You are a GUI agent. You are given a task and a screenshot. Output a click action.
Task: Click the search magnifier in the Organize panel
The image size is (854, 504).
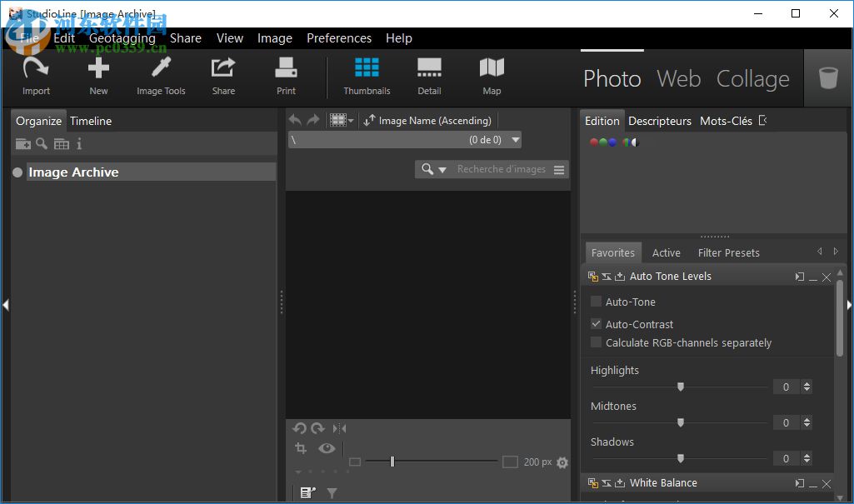pos(42,143)
